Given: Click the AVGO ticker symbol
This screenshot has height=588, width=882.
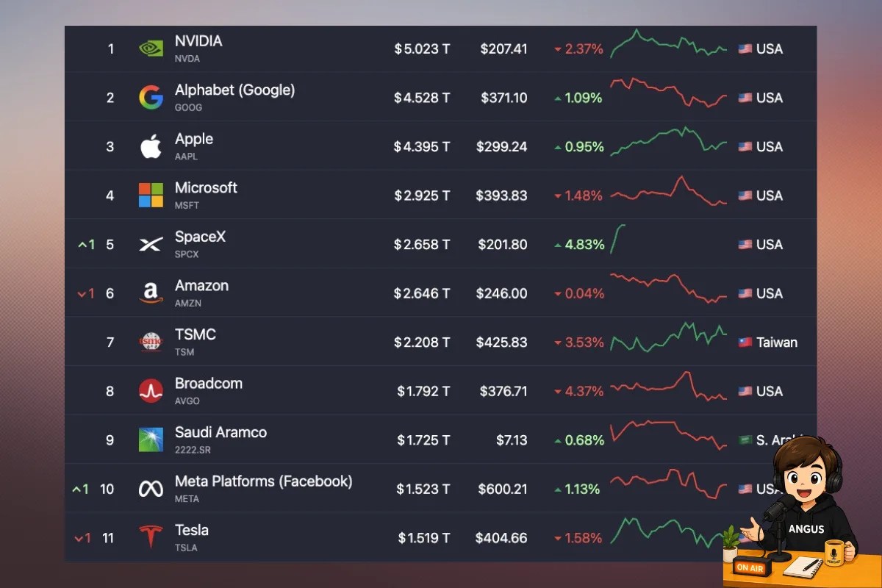Looking at the screenshot, I should (187, 401).
